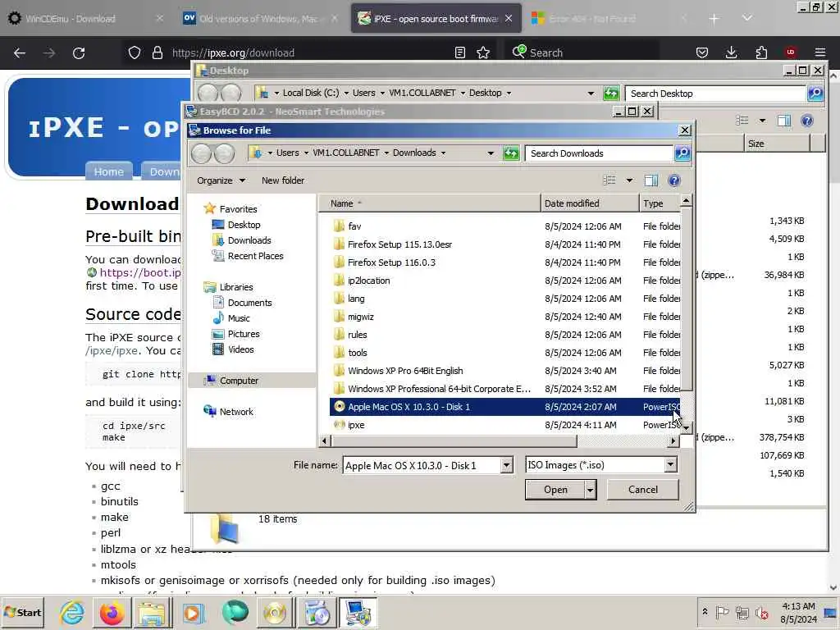Viewport: 840px width, 630px height.
Task: Click the Windows Start button
Action: (x=22, y=612)
